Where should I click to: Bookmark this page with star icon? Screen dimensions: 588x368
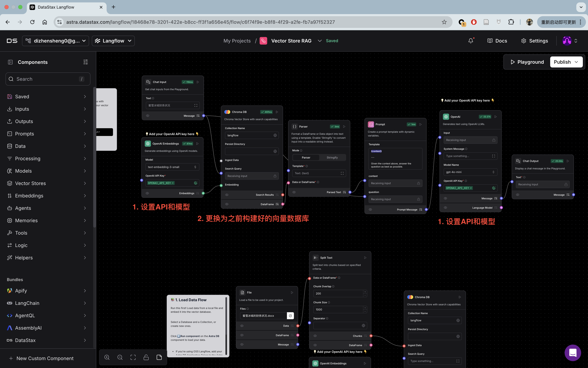coord(444,22)
